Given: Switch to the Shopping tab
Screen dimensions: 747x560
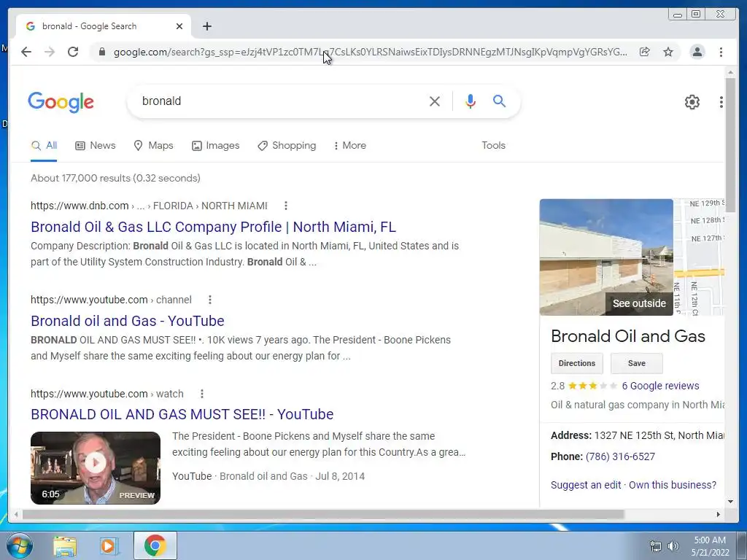Looking at the screenshot, I should (287, 146).
